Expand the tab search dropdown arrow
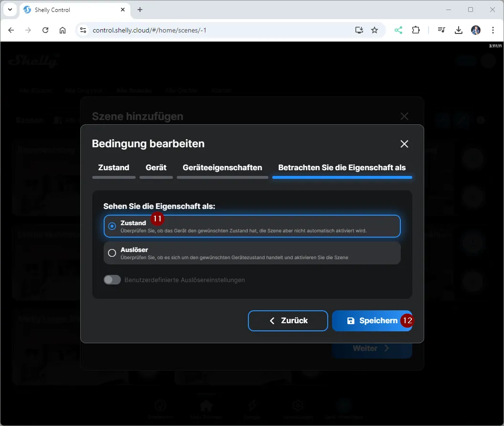 coord(10,10)
